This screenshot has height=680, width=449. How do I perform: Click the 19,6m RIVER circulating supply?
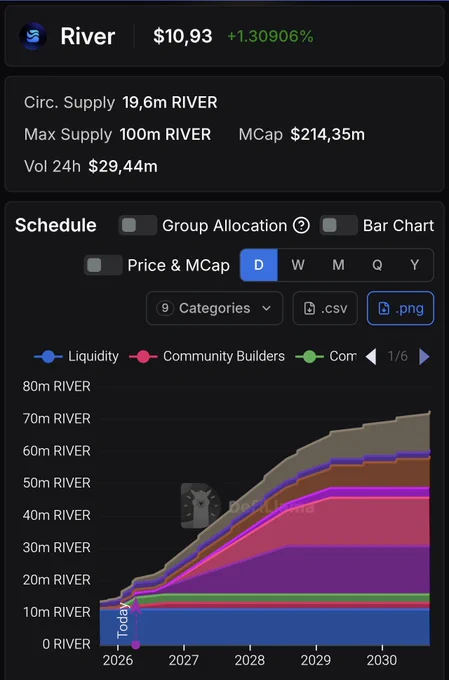pos(170,103)
